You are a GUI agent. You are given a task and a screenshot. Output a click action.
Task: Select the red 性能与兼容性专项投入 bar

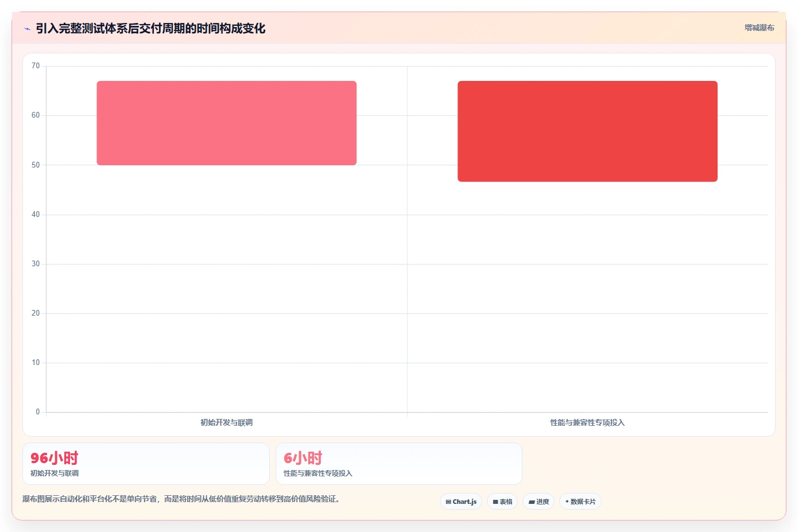(587, 131)
